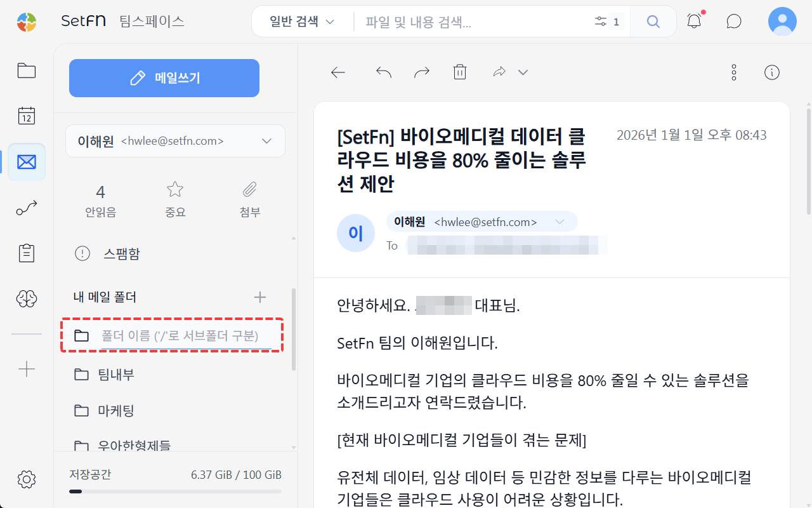Click the blurred To recipients field
812x508 pixels.
pyautogui.click(x=507, y=246)
